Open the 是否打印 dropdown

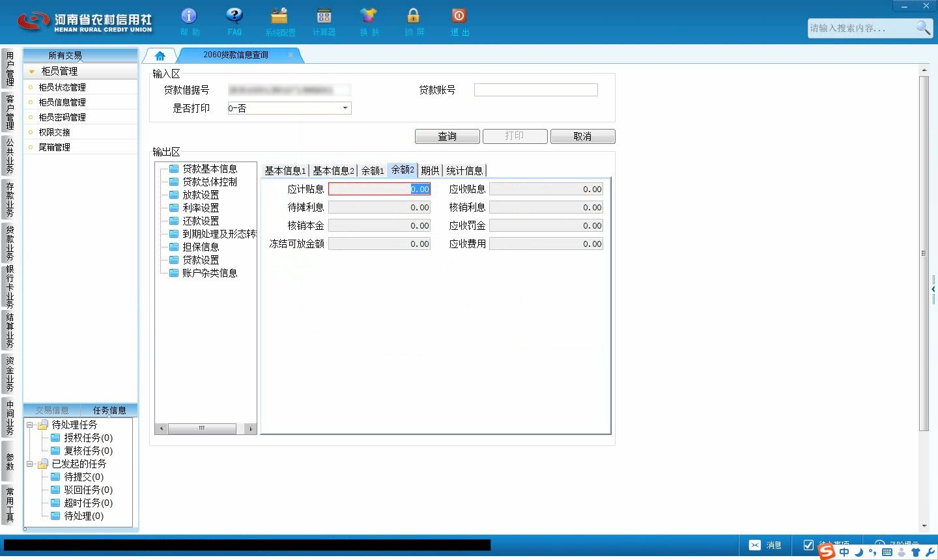[x=345, y=108]
